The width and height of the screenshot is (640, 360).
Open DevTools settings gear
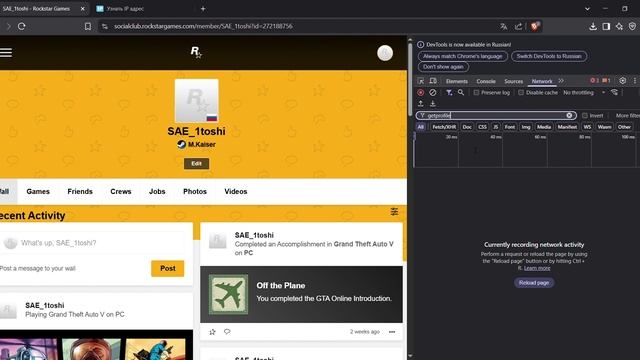[622, 81]
